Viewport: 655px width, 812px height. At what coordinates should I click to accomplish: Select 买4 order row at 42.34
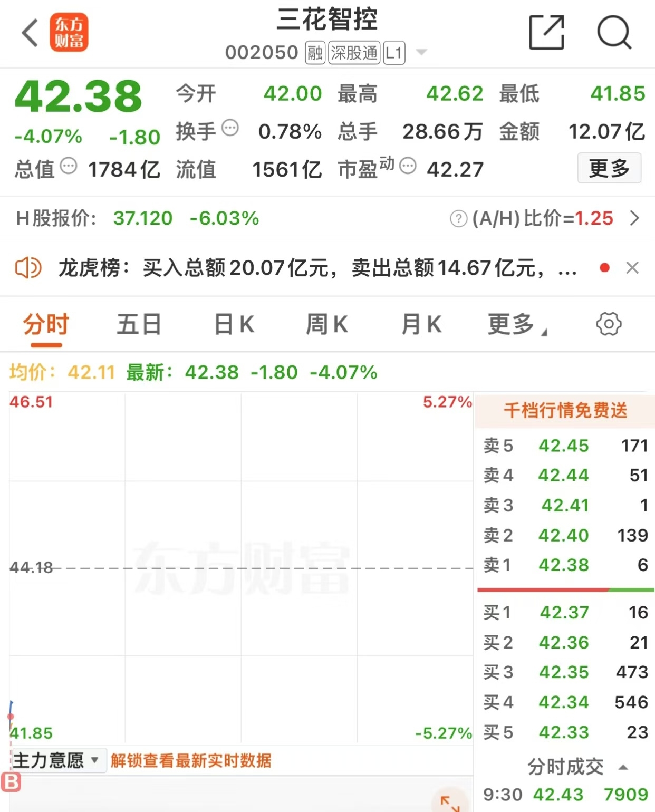click(x=565, y=702)
